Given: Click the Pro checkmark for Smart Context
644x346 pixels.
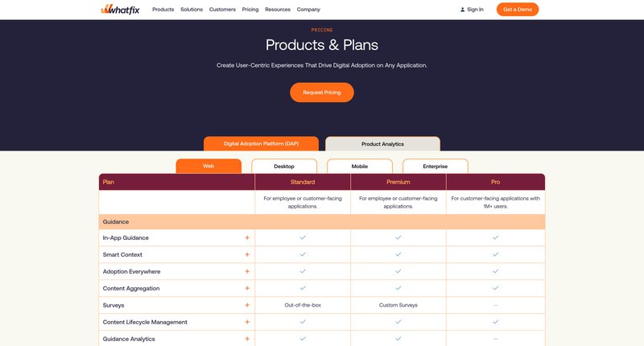Looking at the screenshot, I should click(x=496, y=254).
